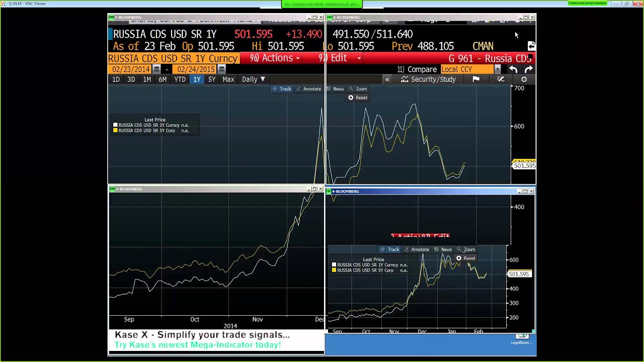
Task: Select the YTD time range tab
Action: (x=180, y=79)
